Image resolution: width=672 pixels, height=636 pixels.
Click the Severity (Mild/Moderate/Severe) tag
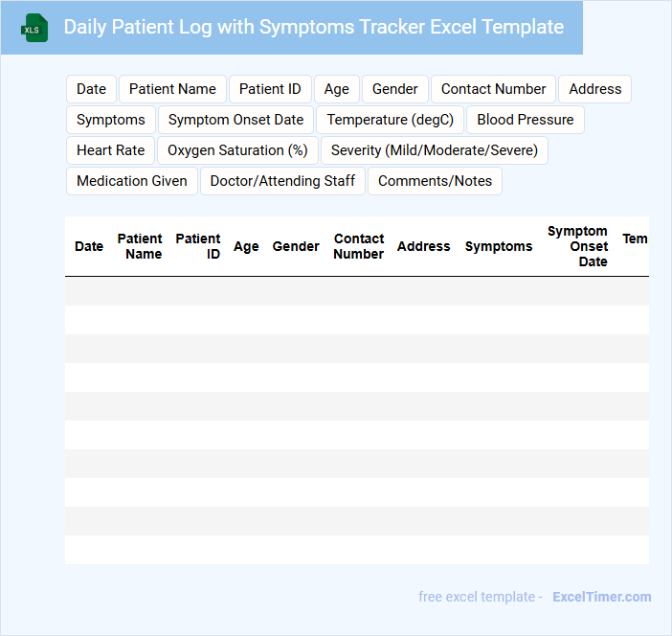point(435,150)
